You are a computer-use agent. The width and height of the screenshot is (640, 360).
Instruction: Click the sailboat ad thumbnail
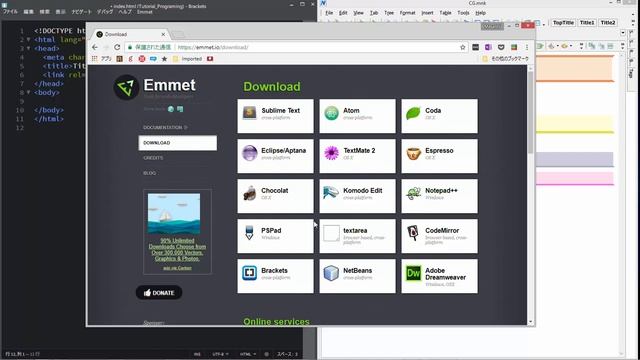(x=174, y=213)
